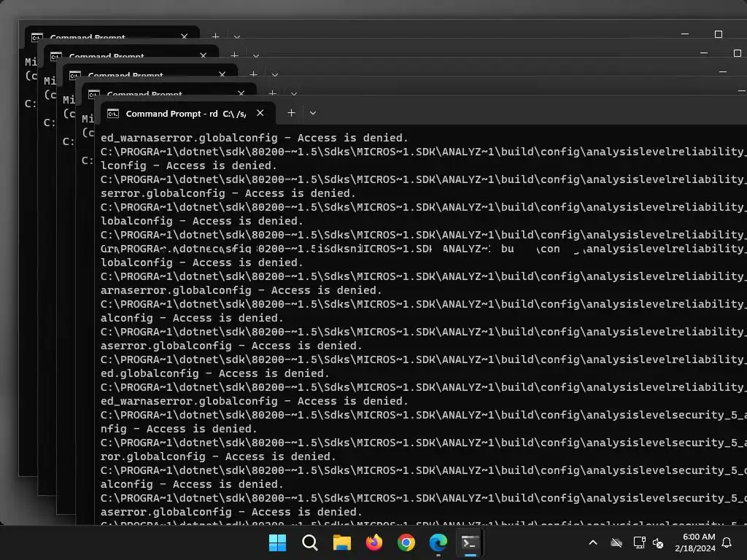Open taskbar Search

309,542
